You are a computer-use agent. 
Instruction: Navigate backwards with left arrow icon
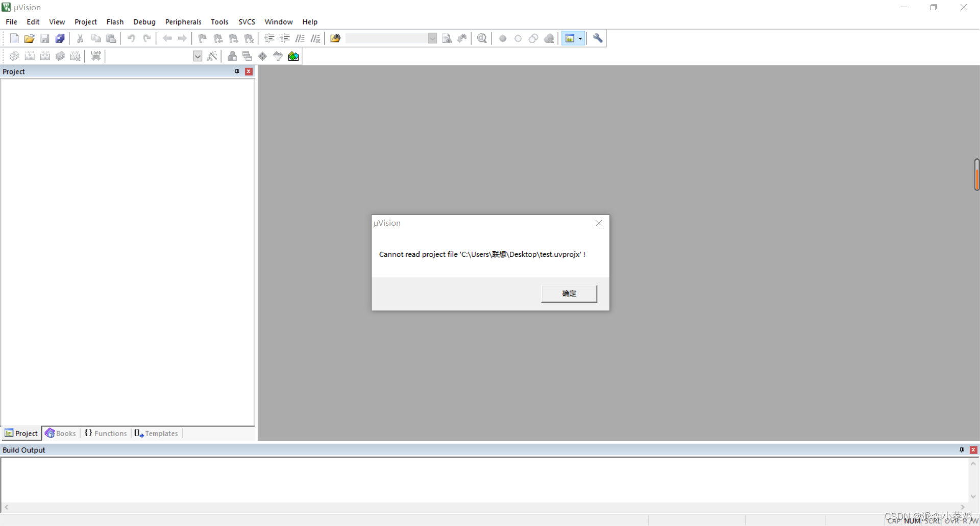pos(167,38)
